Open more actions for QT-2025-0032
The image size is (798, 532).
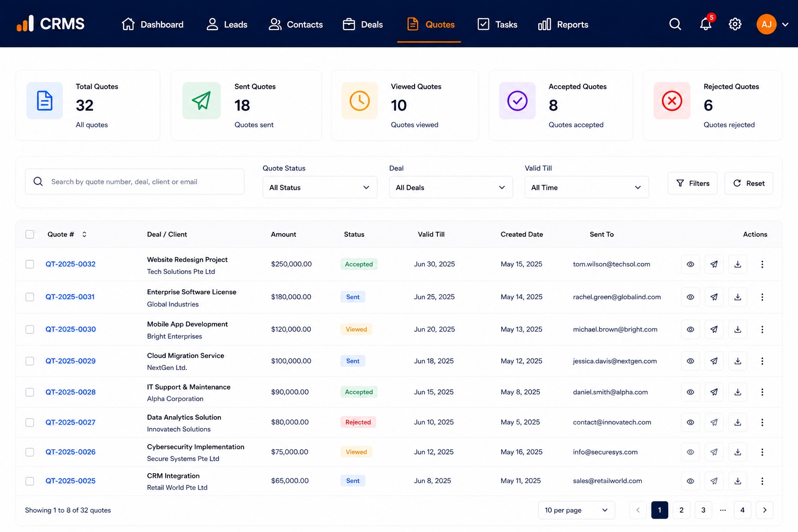point(762,264)
